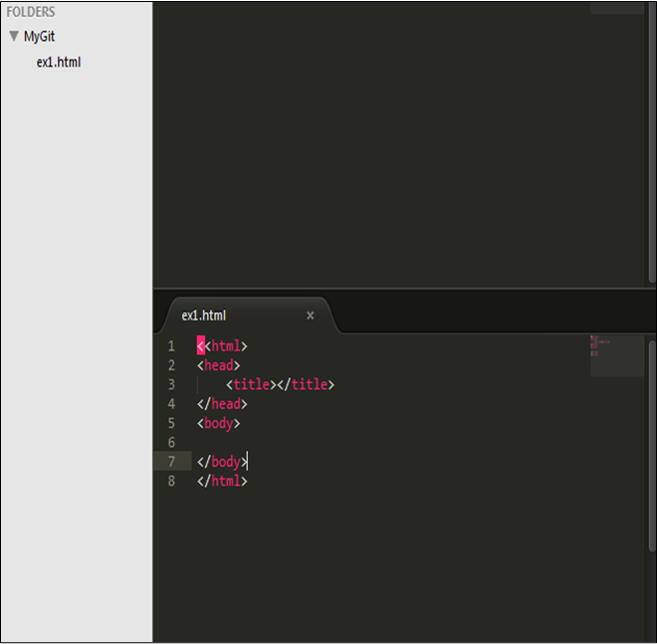Click line number 4 in gutter
The width and height of the screenshot is (657, 644).
pyautogui.click(x=171, y=404)
